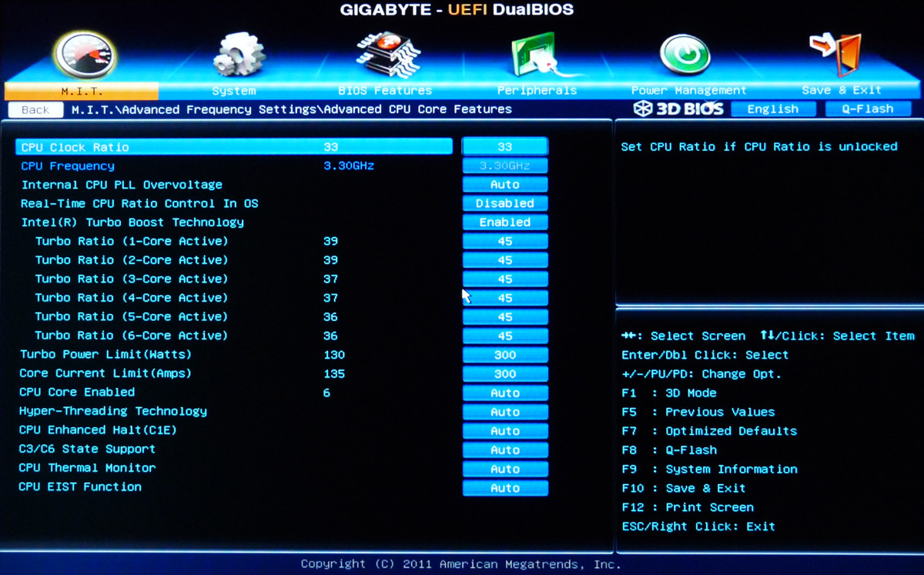Launch the 3D BIOS mode logo
This screenshot has height=575, width=924.
[x=678, y=109]
